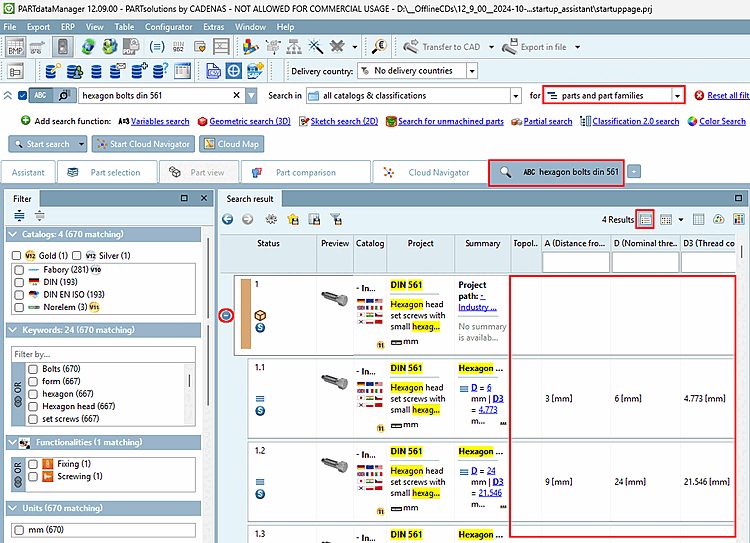
Task: Click the CSV document toolbar icon
Action: (x=213, y=71)
